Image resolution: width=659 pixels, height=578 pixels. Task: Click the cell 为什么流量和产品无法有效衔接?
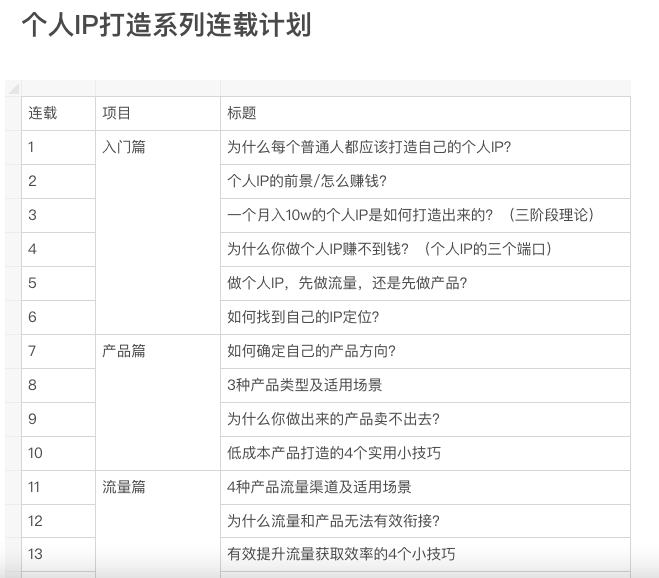(425, 521)
